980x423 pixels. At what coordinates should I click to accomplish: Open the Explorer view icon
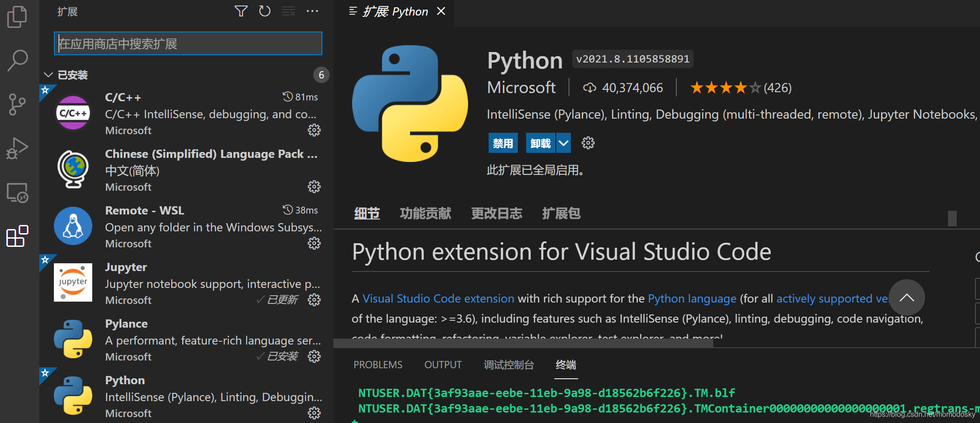point(17,16)
